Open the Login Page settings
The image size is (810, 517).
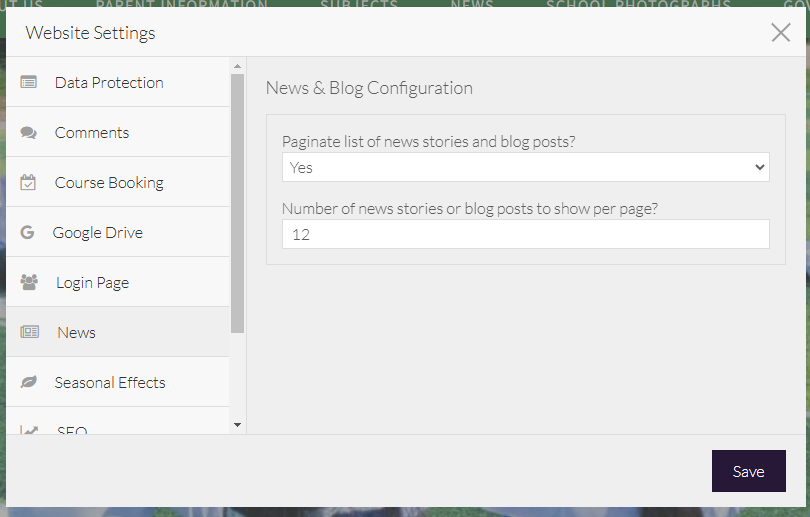[92, 282]
